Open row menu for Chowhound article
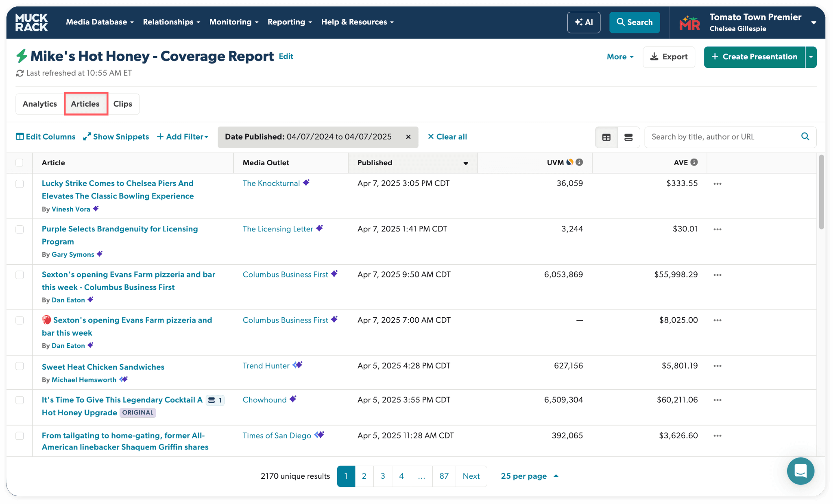The image size is (833, 504). click(717, 400)
